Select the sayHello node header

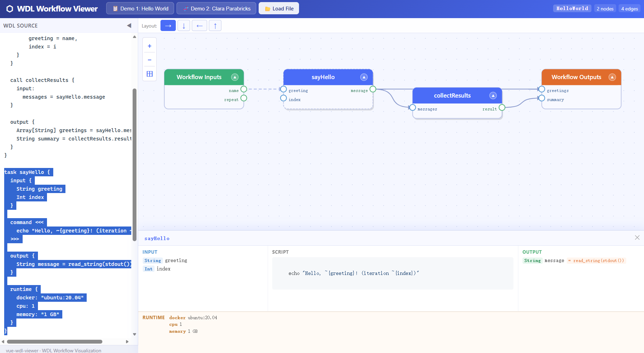323,77
